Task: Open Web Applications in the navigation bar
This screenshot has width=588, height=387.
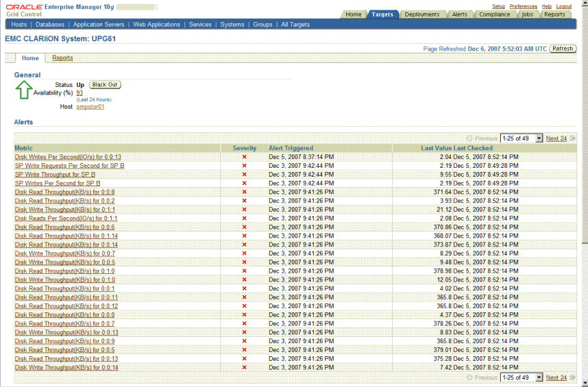Action: click(x=156, y=25)
